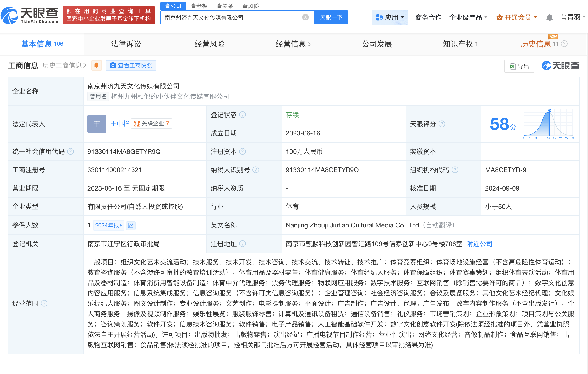The image size is (588, 374).
Task: Click the 天眼一下 search button
Action: [331, 17]
